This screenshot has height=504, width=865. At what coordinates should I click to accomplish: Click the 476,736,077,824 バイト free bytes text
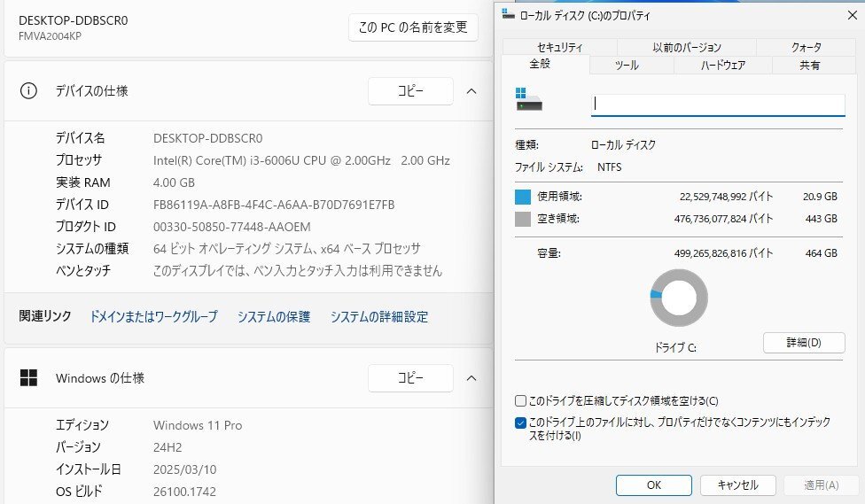723,219
